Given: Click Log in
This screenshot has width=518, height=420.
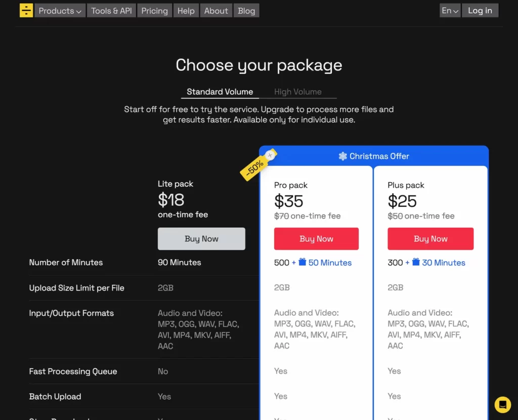Looking at the screenshot, I should coord(480,10).
